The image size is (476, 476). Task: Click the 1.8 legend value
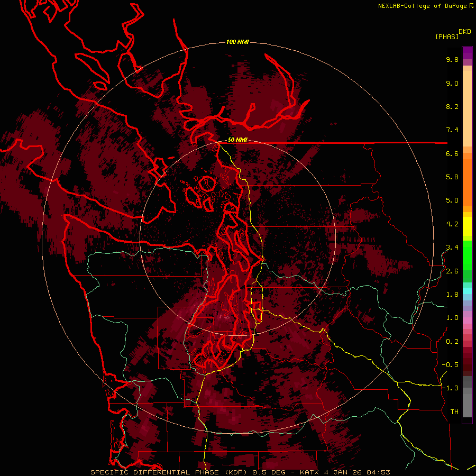(x=452, y=295)
